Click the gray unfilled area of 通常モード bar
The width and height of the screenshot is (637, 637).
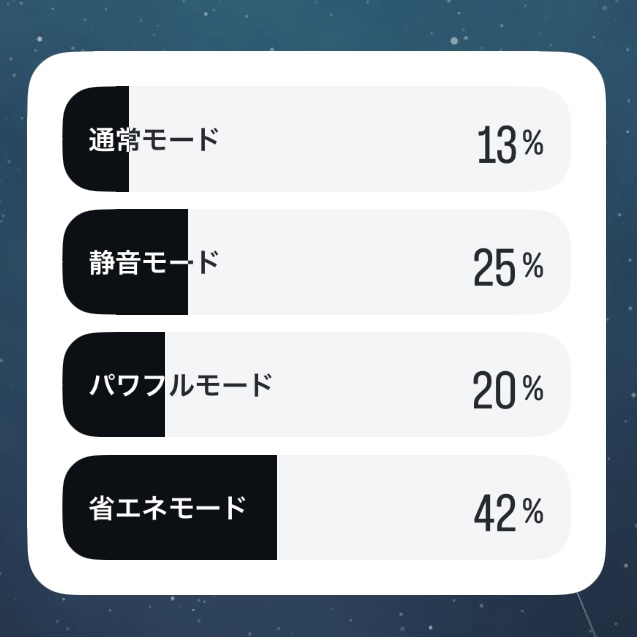(350, 139)
